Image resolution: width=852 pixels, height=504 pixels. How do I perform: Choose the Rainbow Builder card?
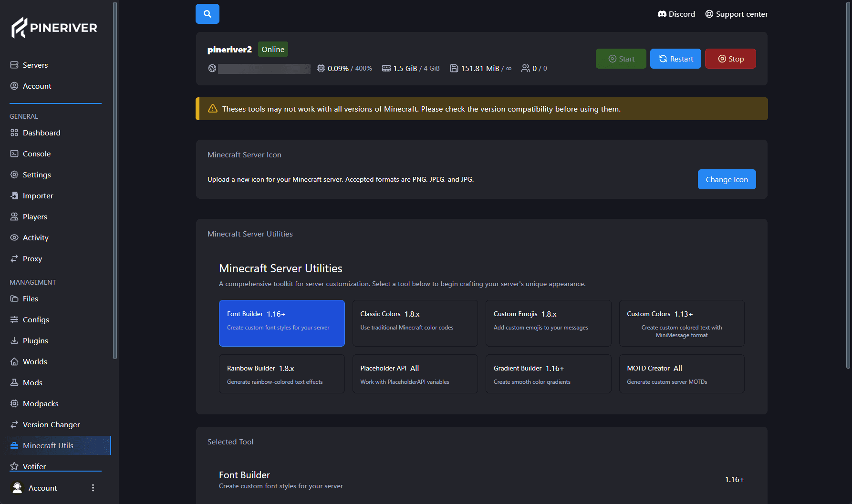coord(281,374)
